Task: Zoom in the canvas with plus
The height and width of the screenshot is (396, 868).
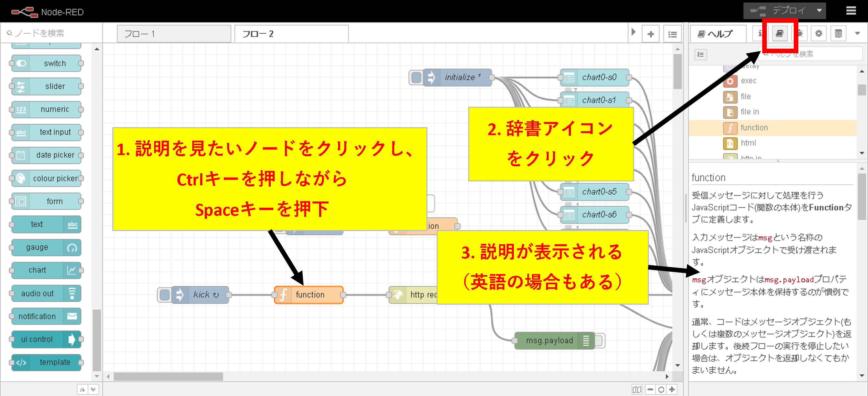Action: pyautogui.click(x=672, y=390)
